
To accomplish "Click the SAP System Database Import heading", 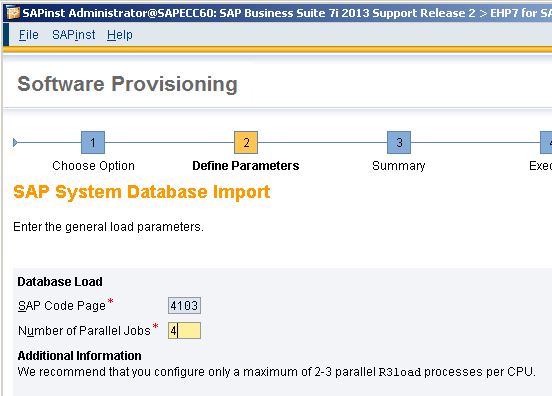I will [x=142, y=193].
